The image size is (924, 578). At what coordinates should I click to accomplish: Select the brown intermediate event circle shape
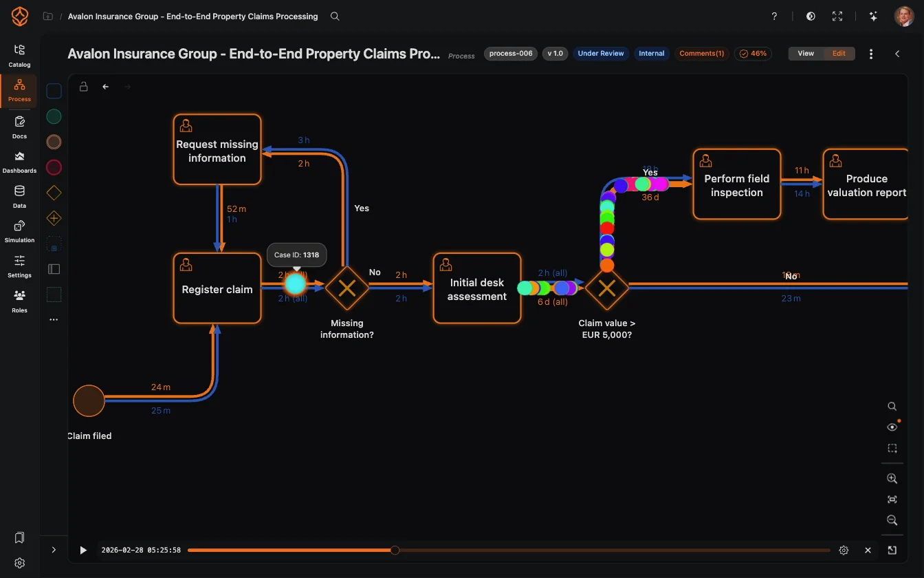click(x=54, y=142)
